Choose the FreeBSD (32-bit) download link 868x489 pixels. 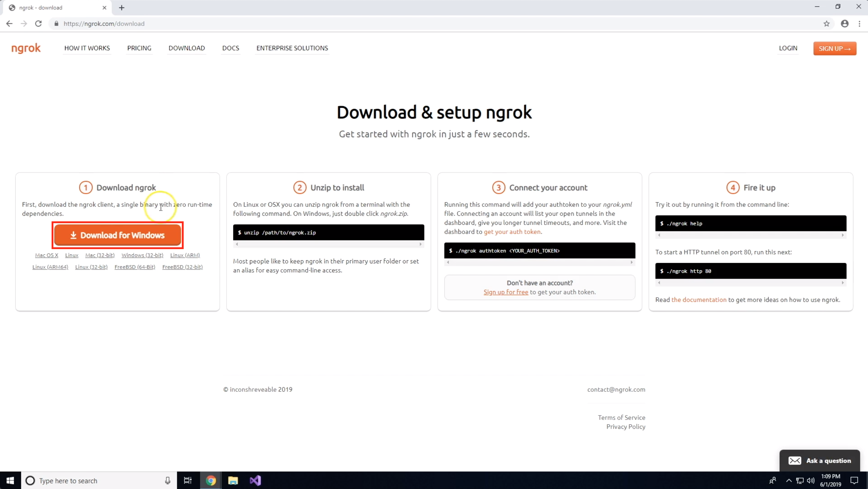coord(183,267)
